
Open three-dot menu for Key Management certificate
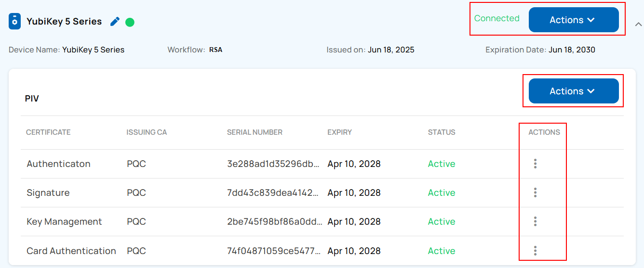(x=535, y=221)
